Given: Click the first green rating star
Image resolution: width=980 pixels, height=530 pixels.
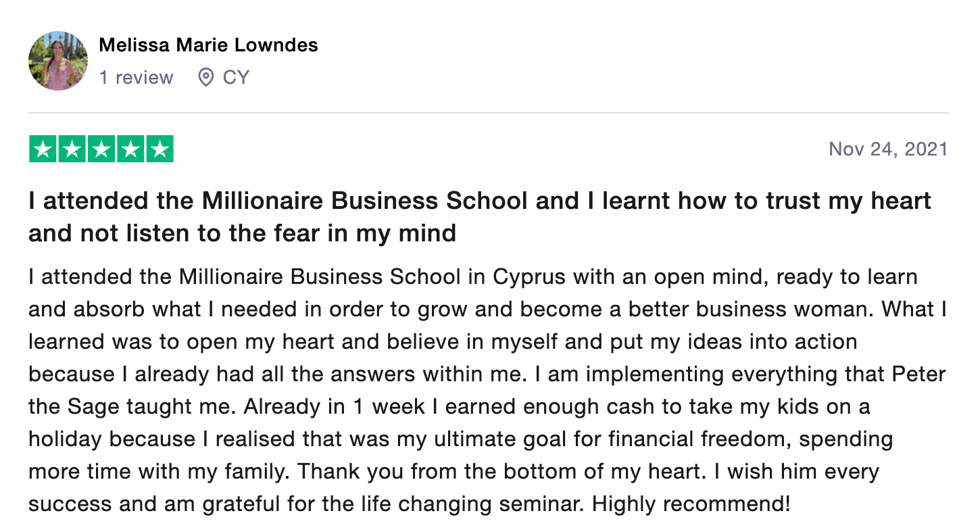Looking at the screenshot, I should point(43,149).
